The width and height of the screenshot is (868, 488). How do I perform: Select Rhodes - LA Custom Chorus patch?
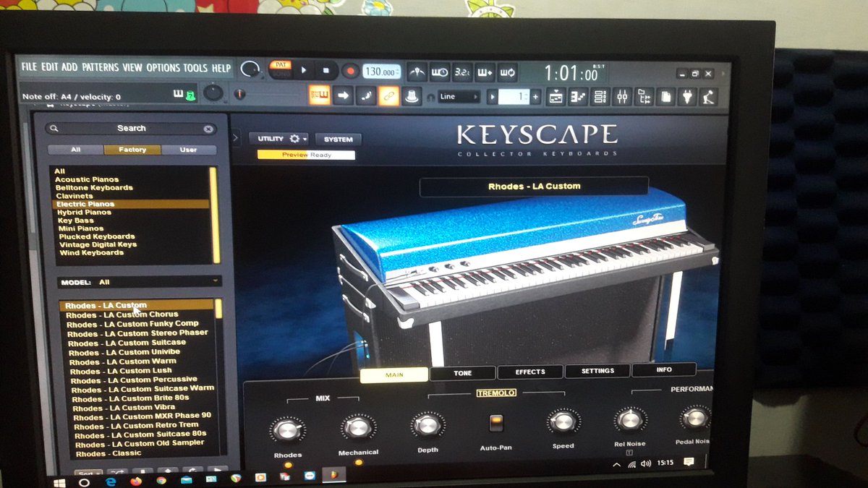pos(122,314)
